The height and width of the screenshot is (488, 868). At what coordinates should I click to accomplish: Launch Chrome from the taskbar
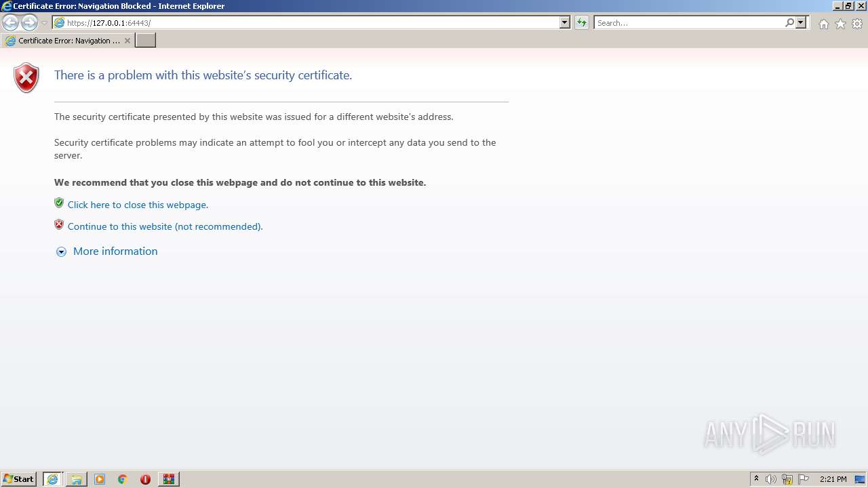(123, 479)
